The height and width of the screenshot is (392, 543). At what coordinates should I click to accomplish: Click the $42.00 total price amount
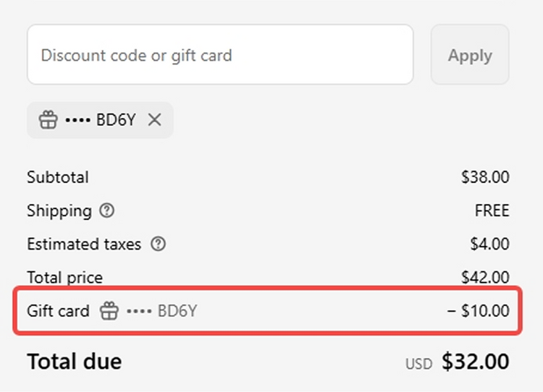(x=485, y=277)
